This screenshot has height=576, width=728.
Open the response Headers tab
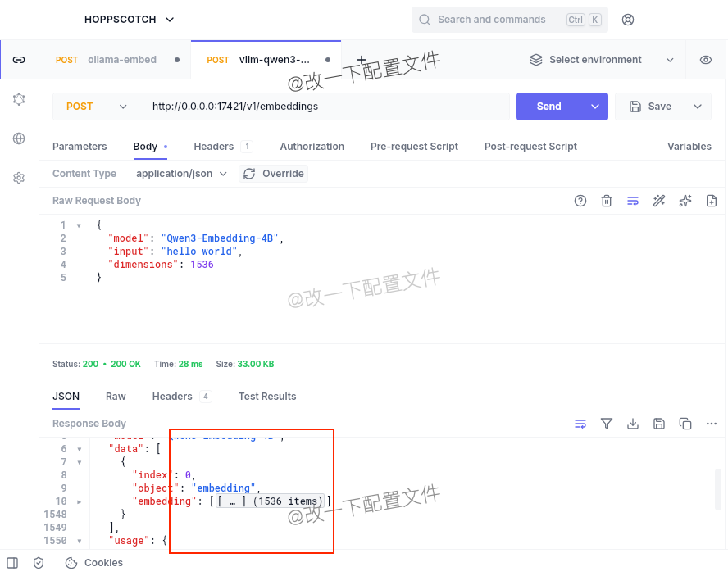point(181,397)
